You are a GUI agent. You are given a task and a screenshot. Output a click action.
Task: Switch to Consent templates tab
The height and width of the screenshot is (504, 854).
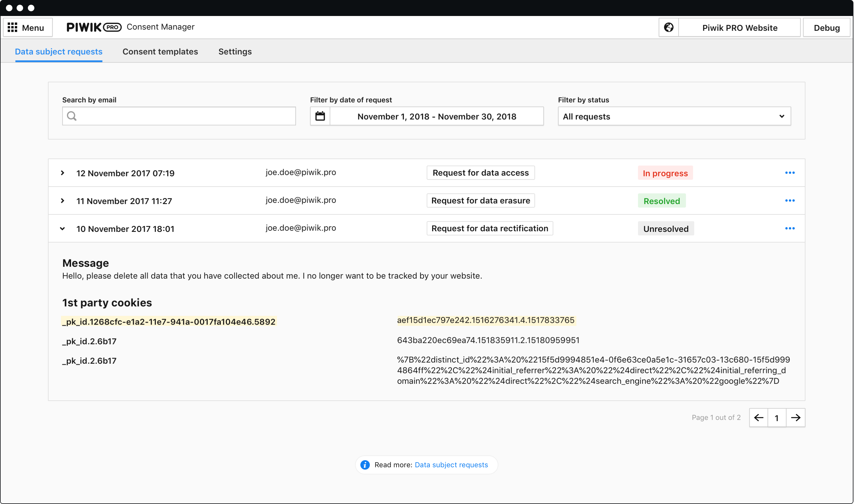(160, 52)
